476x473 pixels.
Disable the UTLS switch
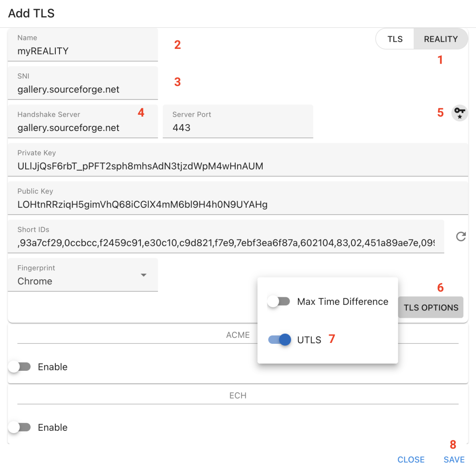(280, 340)
